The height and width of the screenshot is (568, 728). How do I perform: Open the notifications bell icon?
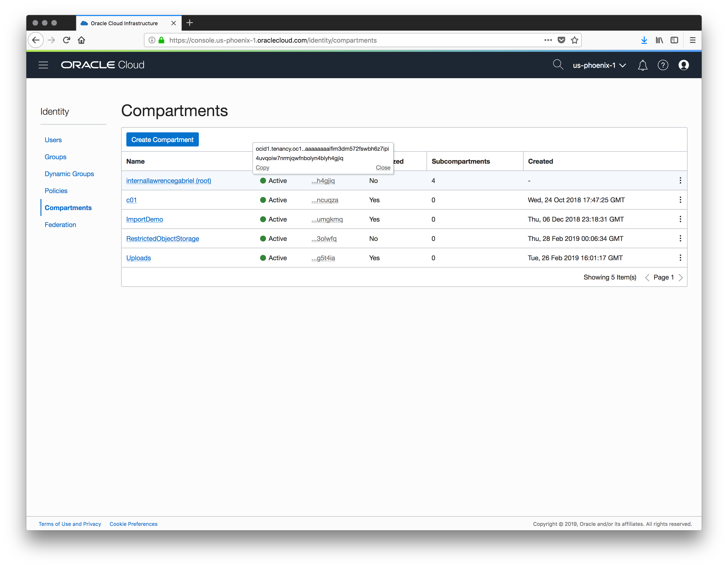click(643, 65)
